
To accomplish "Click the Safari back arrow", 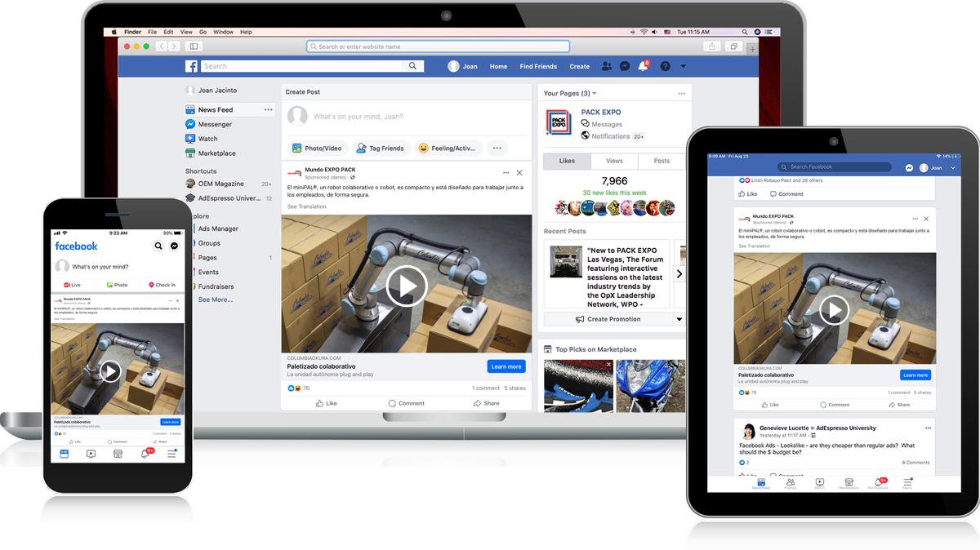I will pos(161,47).
